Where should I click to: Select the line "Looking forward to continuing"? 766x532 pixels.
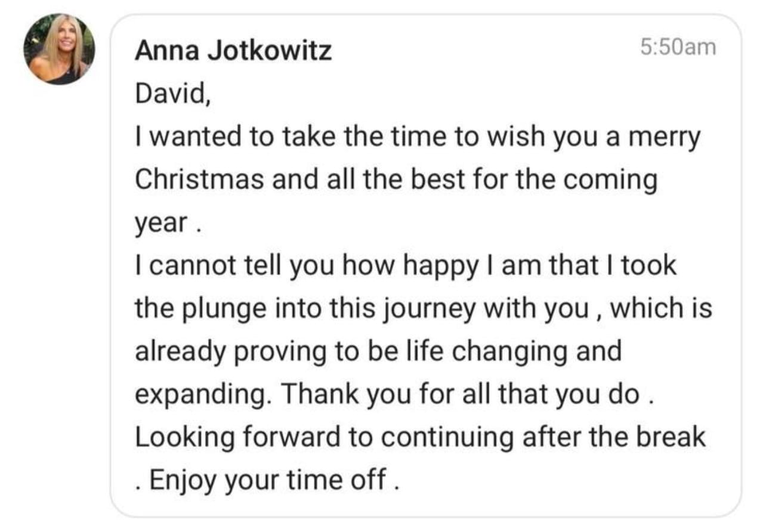(x=420, y=437)
